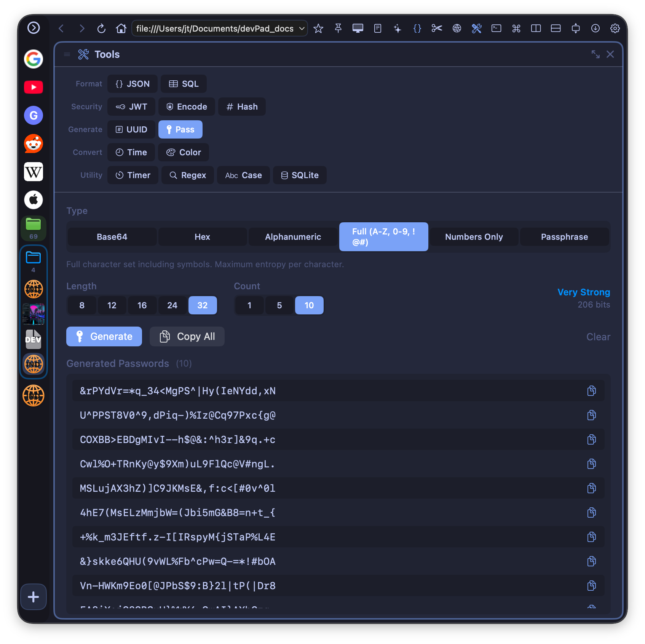
Task: Open the Timer utility
Action: point(133,175)
